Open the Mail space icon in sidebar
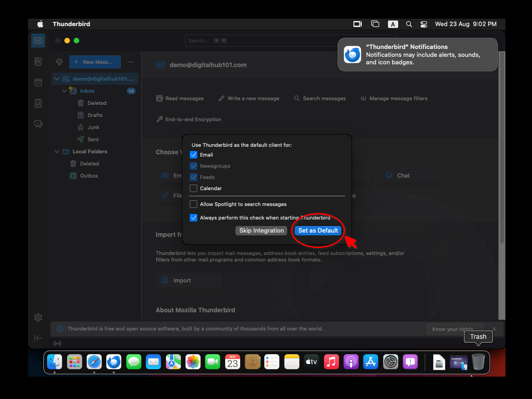 click(38, 41)
